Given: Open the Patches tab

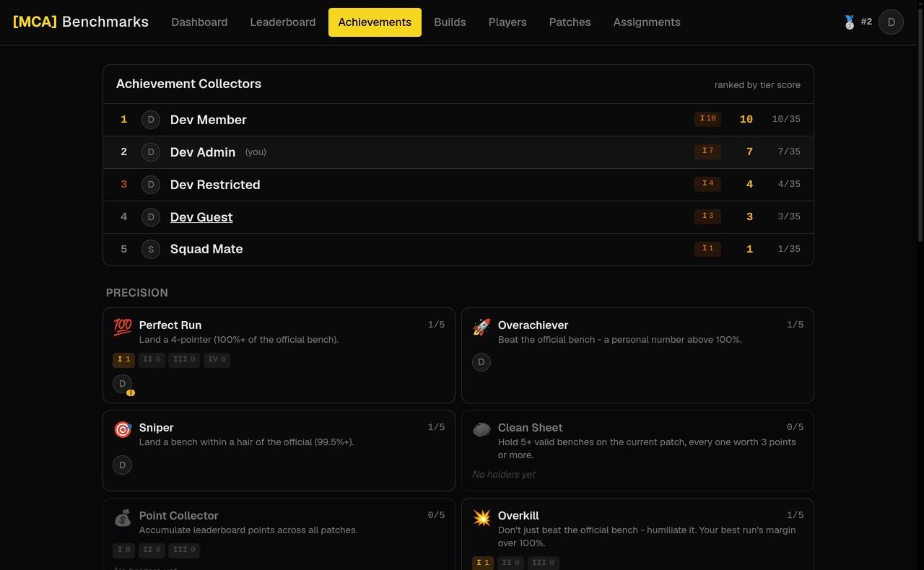Looking at the screenshot, I should pyautogui.click(x=570, y=22).
